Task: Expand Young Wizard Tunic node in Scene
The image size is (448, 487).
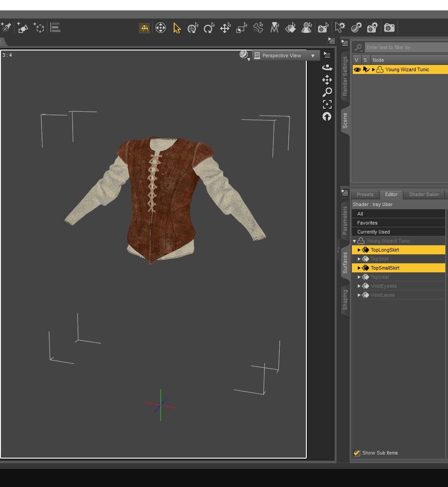Action: [374, 69]
